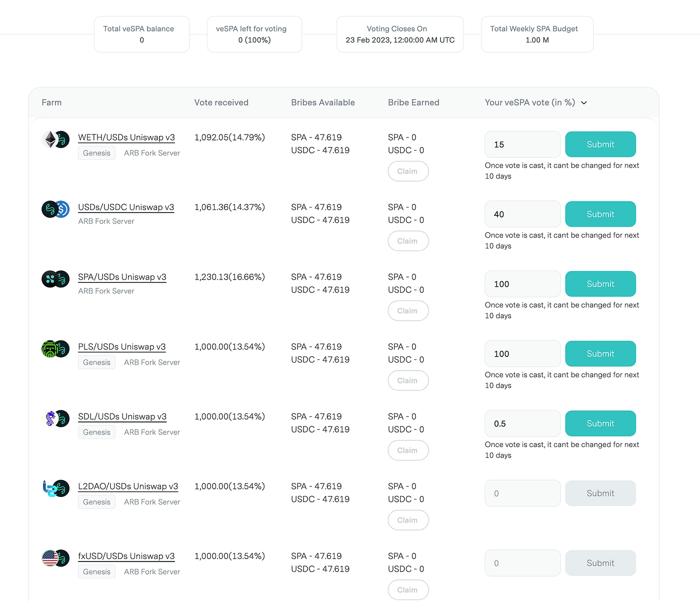Image resolution: width=700 pixels, height=601 pixels.
Task: Click the fxUSD/USDs flag pair icon
Action: point(55,558)
